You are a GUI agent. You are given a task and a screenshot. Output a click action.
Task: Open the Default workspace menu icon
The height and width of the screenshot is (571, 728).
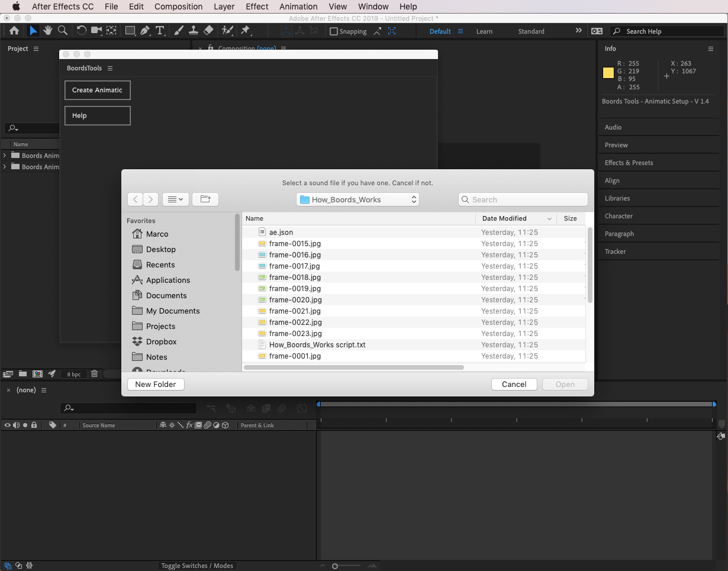pyautogui.click(x=460, y=31)
